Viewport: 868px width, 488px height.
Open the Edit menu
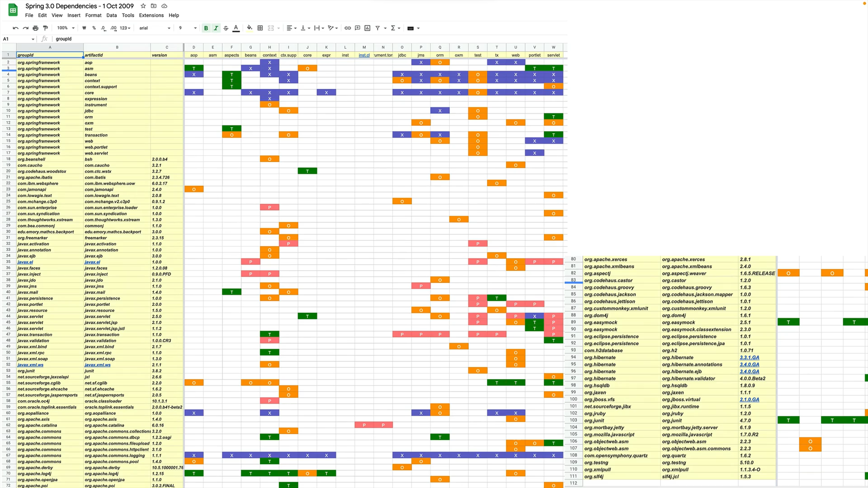(x=42, y=15)
